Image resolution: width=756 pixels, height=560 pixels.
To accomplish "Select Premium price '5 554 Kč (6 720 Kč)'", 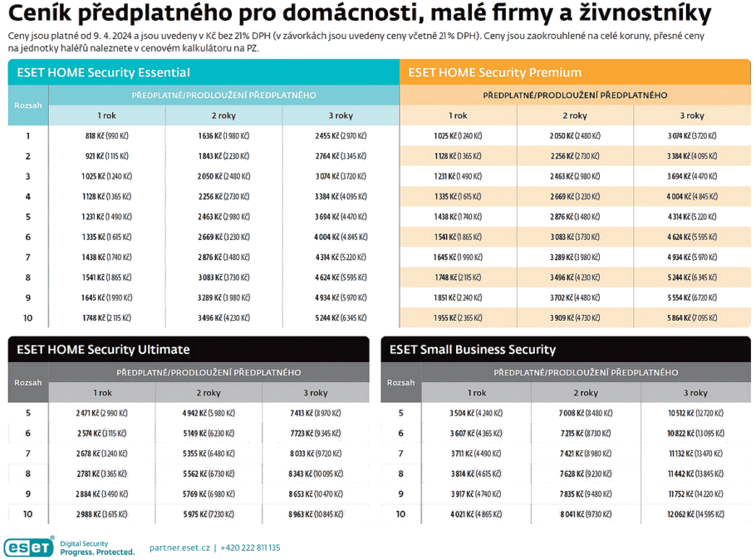I will click(692, 297).
